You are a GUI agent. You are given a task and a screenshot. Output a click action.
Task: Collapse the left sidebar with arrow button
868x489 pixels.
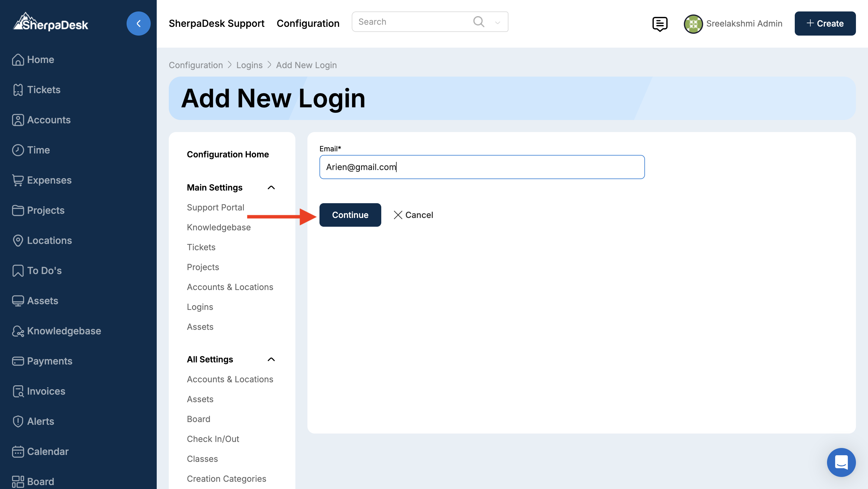(x=138, y=24)
